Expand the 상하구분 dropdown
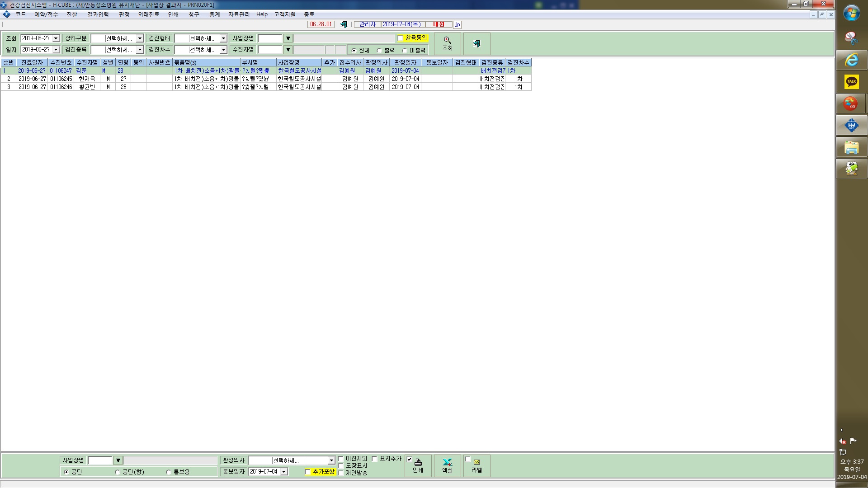The width and height of the screenshot is (868, 488). point(140,39)
